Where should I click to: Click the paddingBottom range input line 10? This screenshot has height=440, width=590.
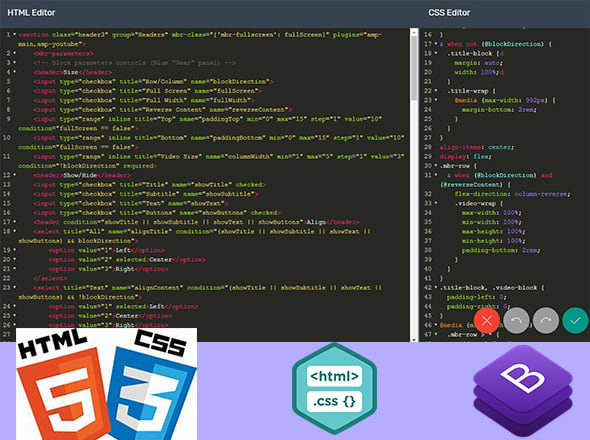click(x=211, y=142)
